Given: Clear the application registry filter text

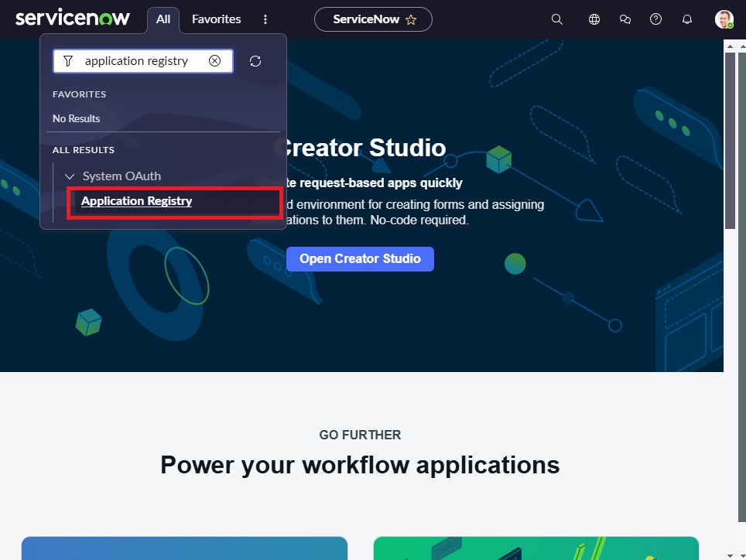Looking at the screenshot, I should click(x=214, y=61).
